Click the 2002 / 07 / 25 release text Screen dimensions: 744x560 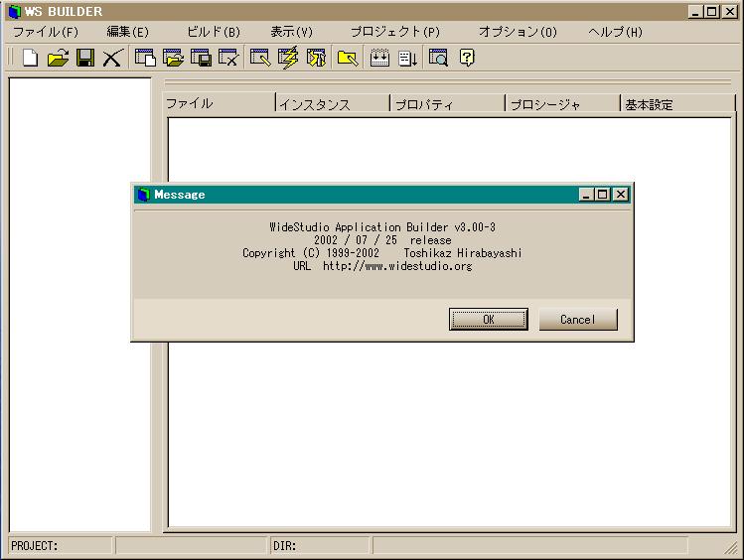382,240
